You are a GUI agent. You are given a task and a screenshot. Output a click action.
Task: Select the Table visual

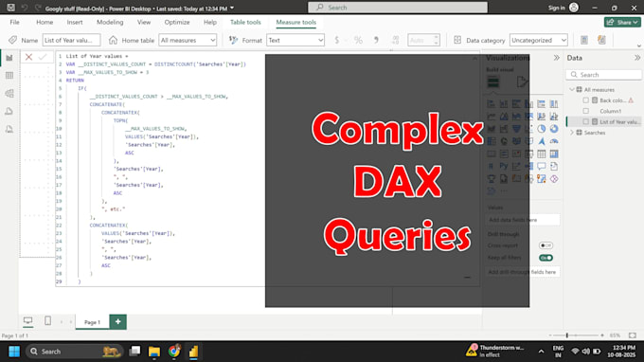[542, 154]
